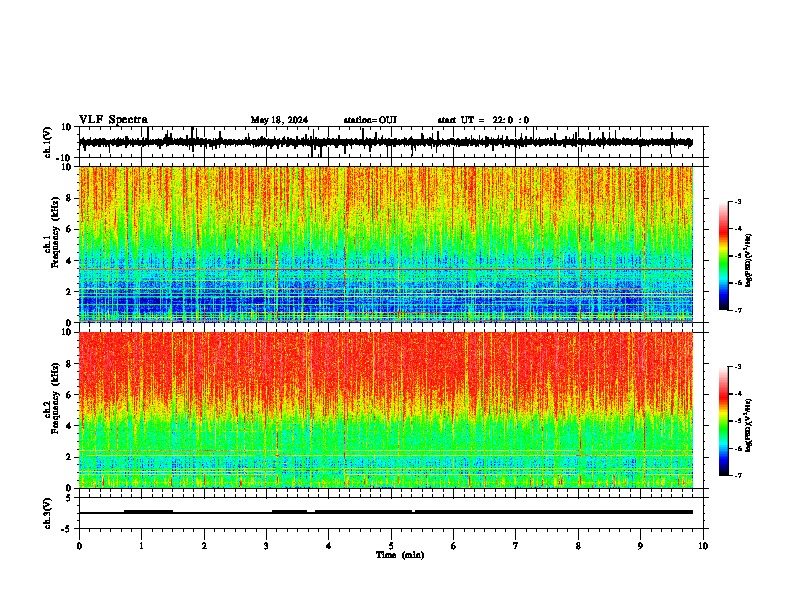The width and height of the screenshot is (792, 612).
Task: Click the "-3" label on ch.2 colorbar
Action: coord(738,367)
